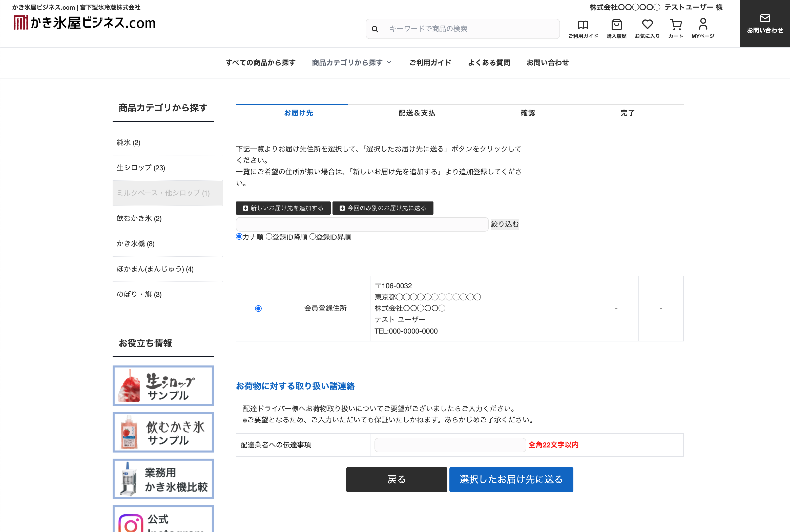Image resolution: width=790 pixels, height=532 pixels.
Task: Click the search magnifier icon
Action: click(x=375, y=29)
